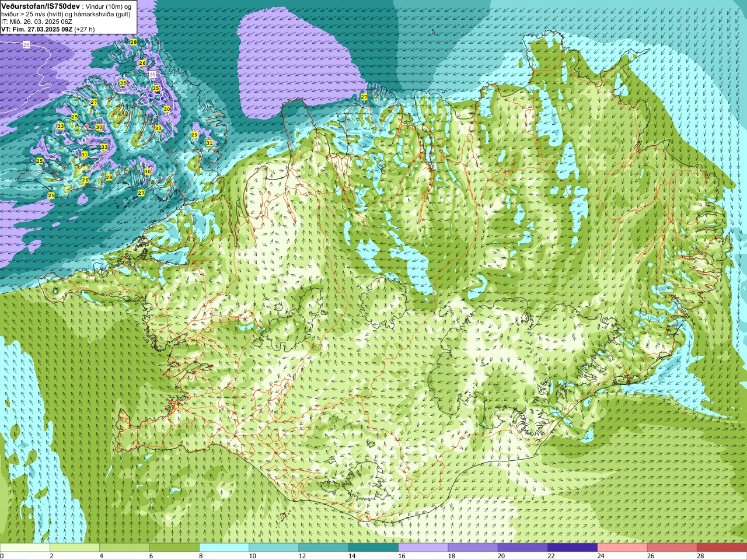Pick the above 28 m/s dark red legend swatch
Image resolution: width=747 pixels, height=560 pixels.
[722, 548]
